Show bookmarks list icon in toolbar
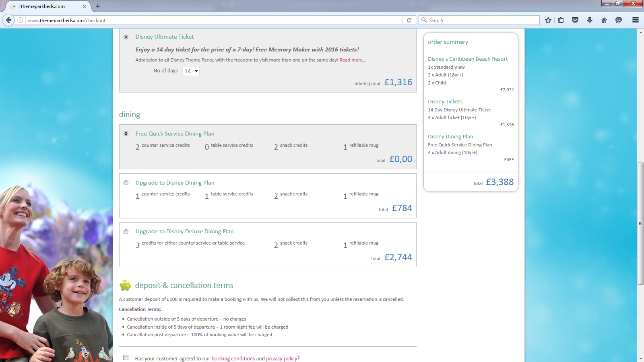Viewport: 644px width, 362px height. click(561, 20)
